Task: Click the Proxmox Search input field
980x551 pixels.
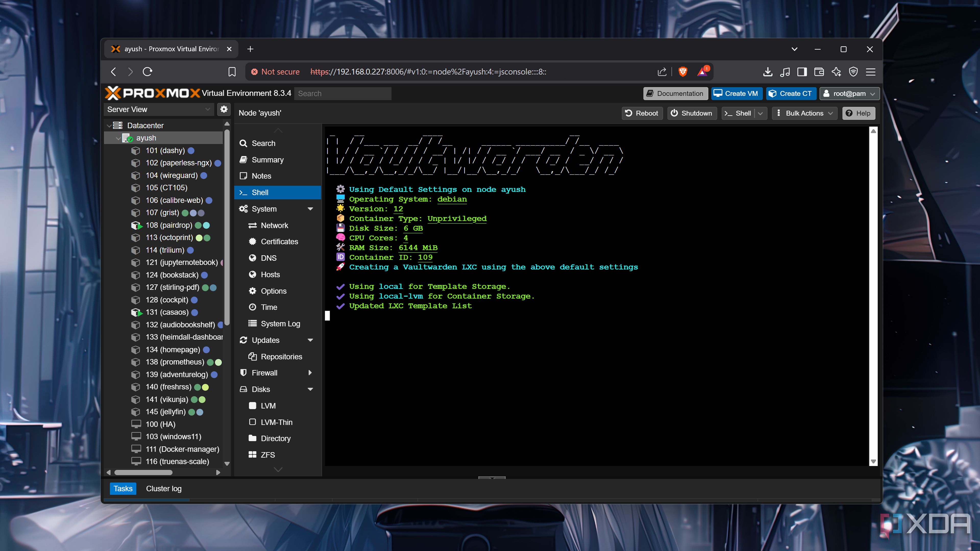Action: pos(342,94)
